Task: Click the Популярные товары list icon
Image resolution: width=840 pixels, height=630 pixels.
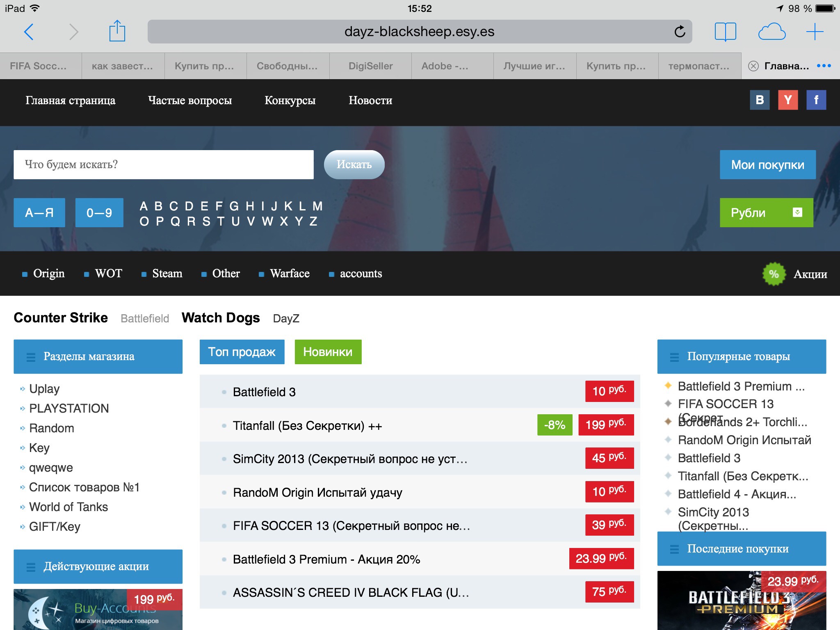Action: point(674,357)
